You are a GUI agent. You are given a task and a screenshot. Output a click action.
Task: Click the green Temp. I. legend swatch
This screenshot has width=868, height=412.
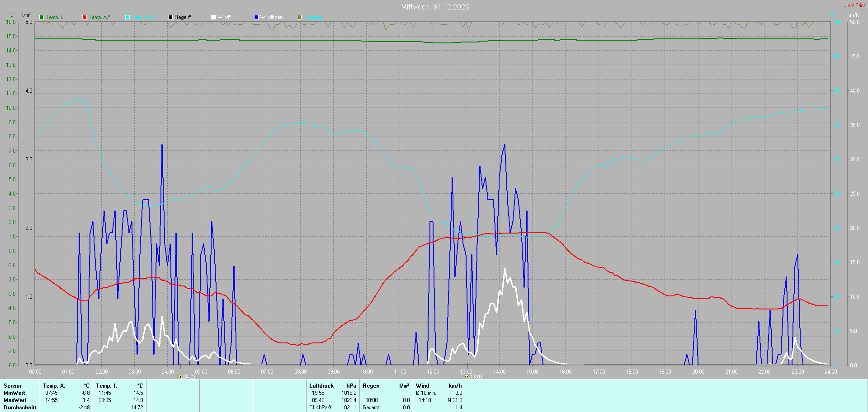[42, 17]
